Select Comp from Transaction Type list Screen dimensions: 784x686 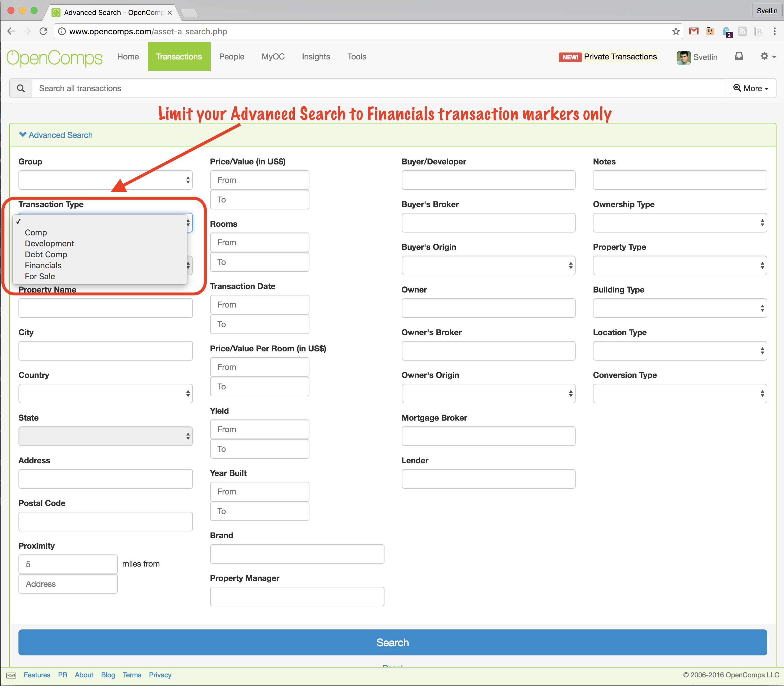(x=100, y=233)
